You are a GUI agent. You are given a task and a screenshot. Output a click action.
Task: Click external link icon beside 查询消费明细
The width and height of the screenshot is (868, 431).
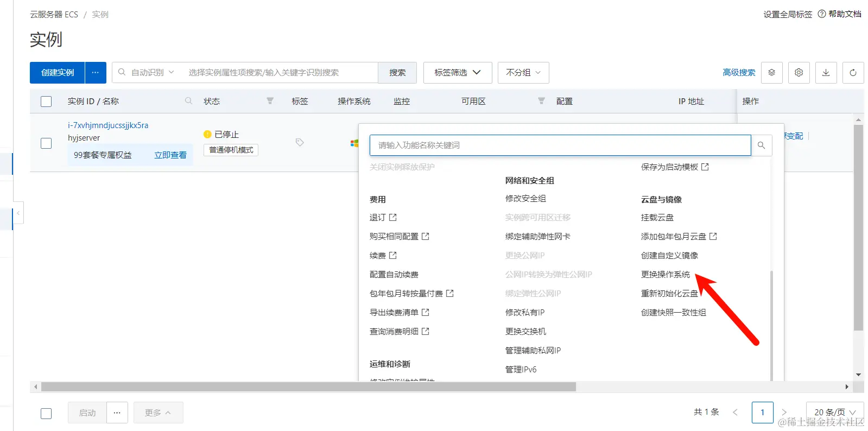pos(425,331)
